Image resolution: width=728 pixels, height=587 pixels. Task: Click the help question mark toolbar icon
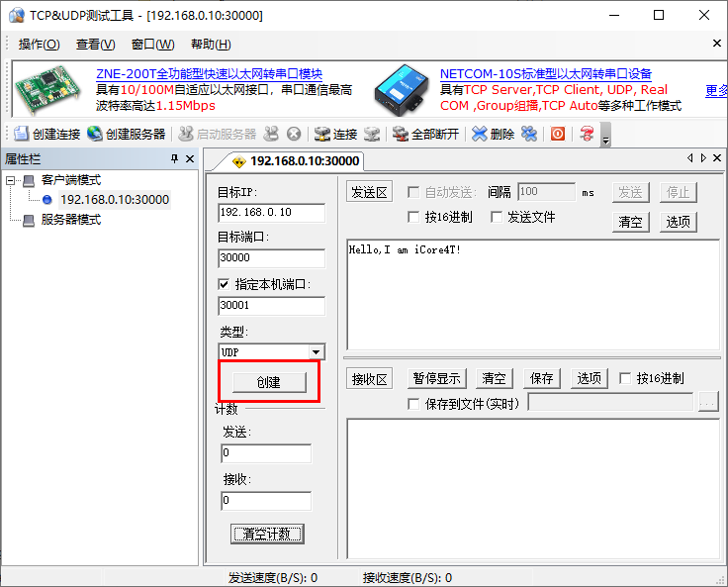coord(588,134)
